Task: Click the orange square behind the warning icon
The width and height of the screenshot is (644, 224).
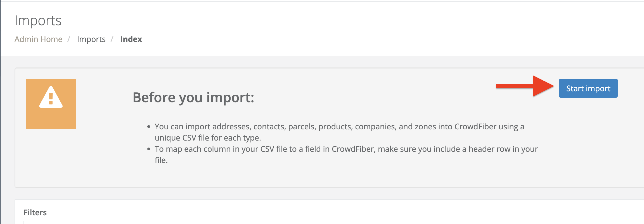Action: [x=32, y=120]
